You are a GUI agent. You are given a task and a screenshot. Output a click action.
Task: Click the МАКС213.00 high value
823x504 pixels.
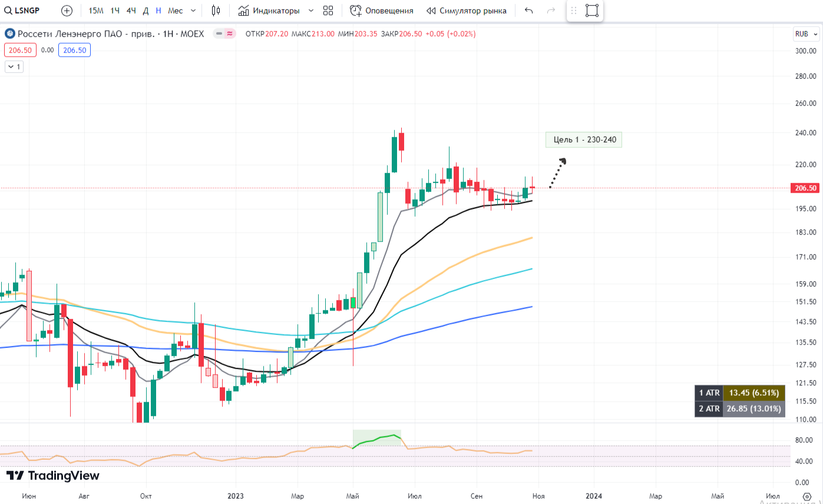[313, 34]
